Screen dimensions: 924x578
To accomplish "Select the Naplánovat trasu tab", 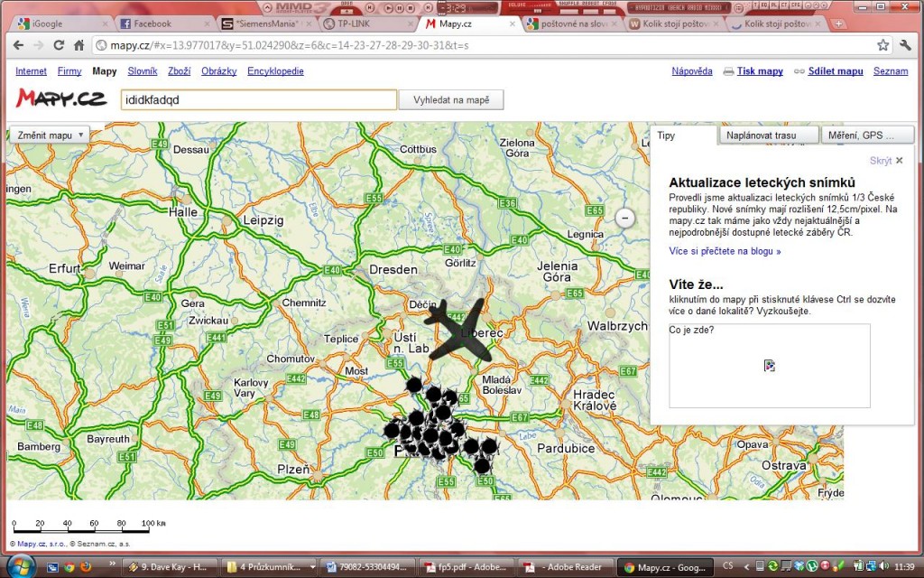I will [769, 135].
